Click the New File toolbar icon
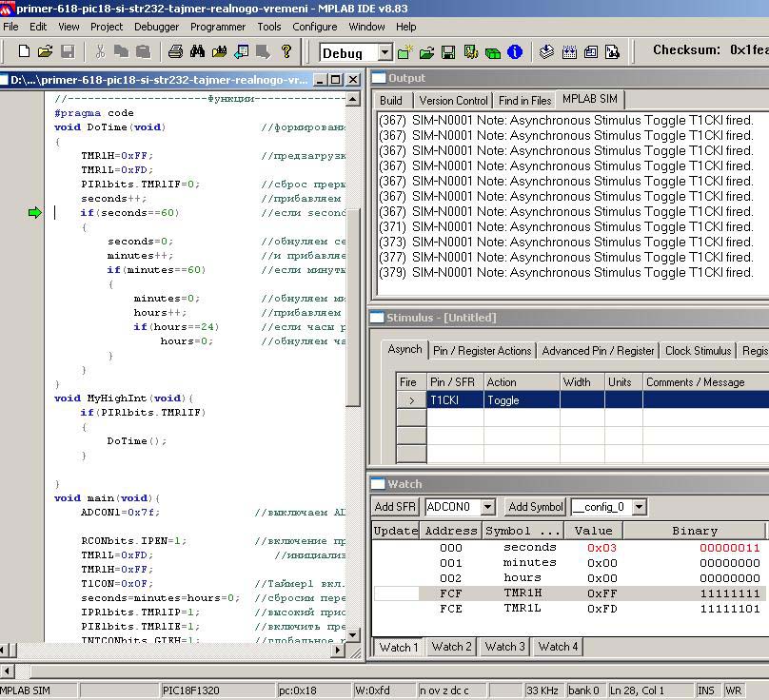 point(24,51)
